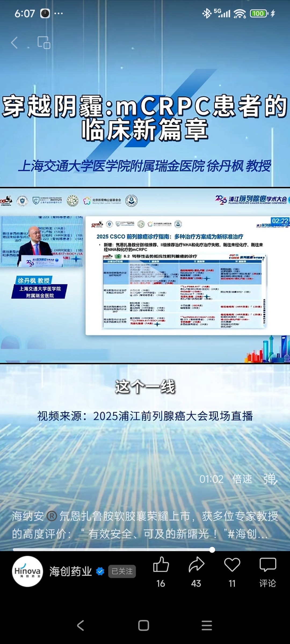
Task: Tap the 徐丹枫 教授 name banner
Action: click(34, 280)
